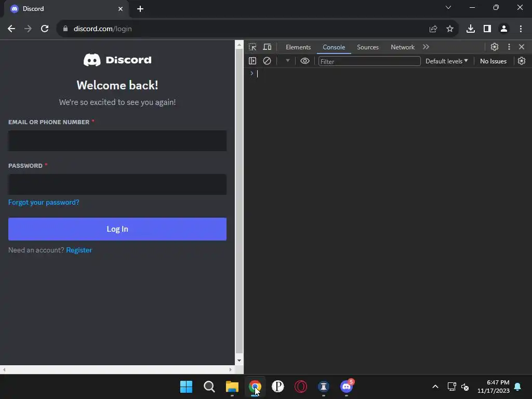Show hidden system tray icons chevron
The width and height of the screenshot is (532, 399).
435,387
